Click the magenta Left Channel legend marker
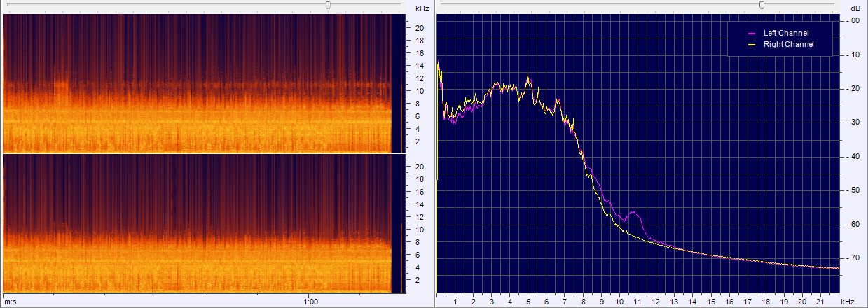The image size is (868, 308). [x=752, y=33]
